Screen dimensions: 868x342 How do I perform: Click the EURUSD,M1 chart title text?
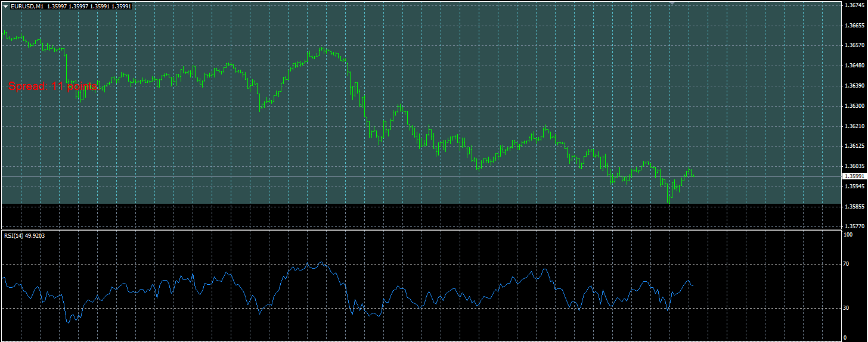(x=27, y=6)
